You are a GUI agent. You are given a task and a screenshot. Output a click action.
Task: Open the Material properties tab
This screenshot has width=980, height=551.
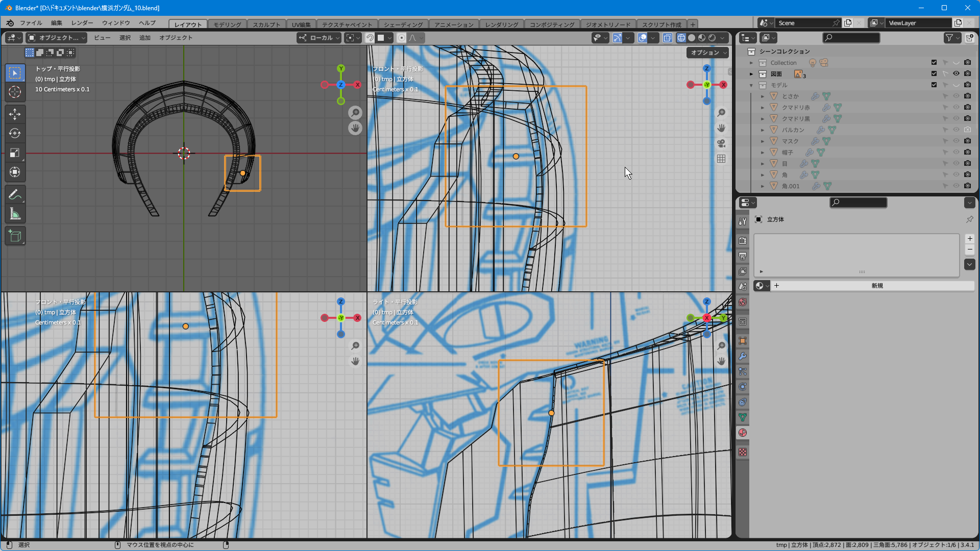(x=743, y=433)
